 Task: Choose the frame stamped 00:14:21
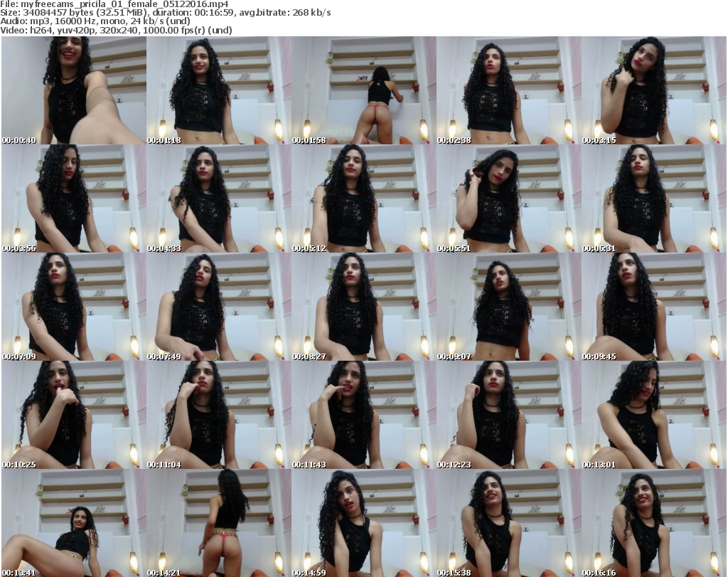click(219, 523)
